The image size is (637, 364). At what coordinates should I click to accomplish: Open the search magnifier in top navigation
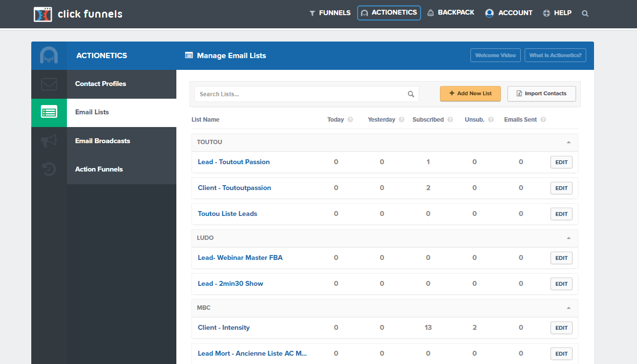[x=585, y=13]
